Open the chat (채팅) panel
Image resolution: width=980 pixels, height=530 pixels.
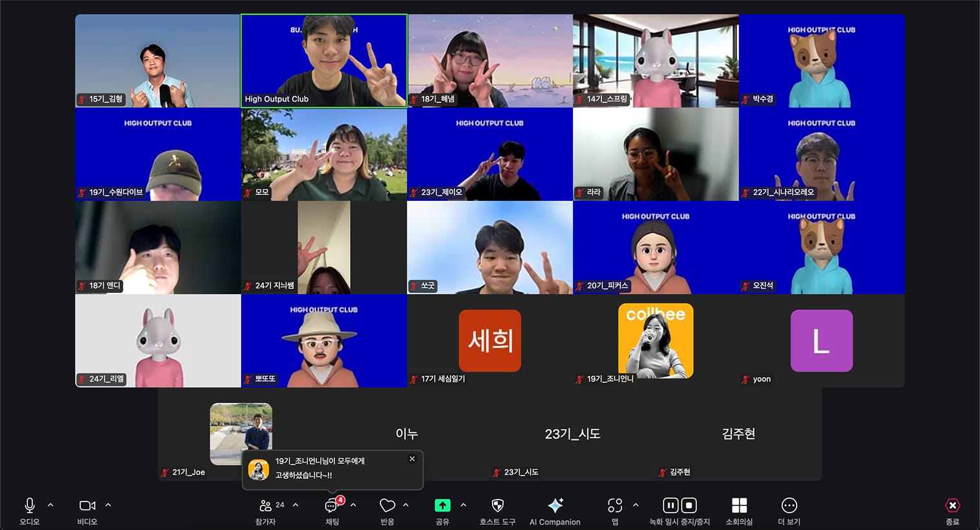click(332, 507)
